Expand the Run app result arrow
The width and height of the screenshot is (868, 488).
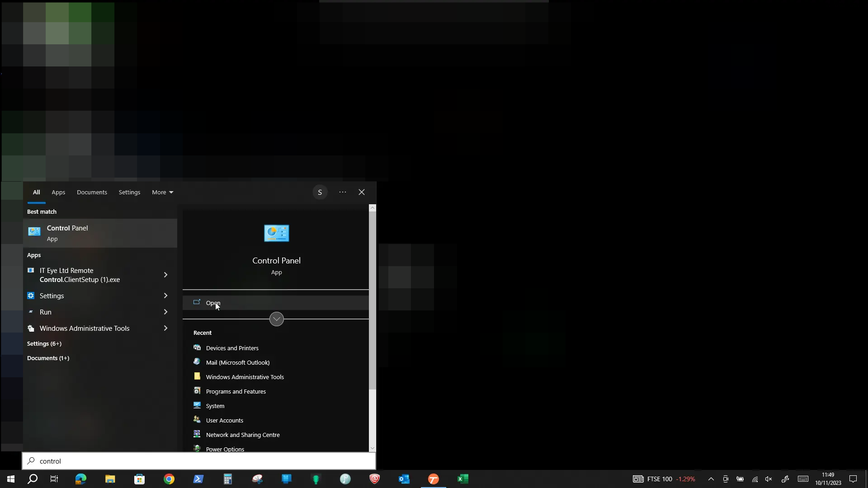point(165,312)
